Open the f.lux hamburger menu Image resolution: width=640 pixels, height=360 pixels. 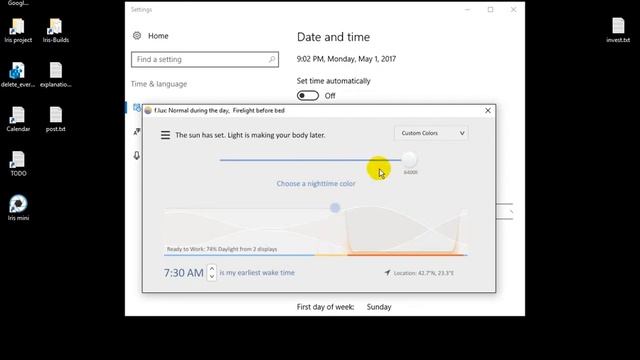click(165, 135)
